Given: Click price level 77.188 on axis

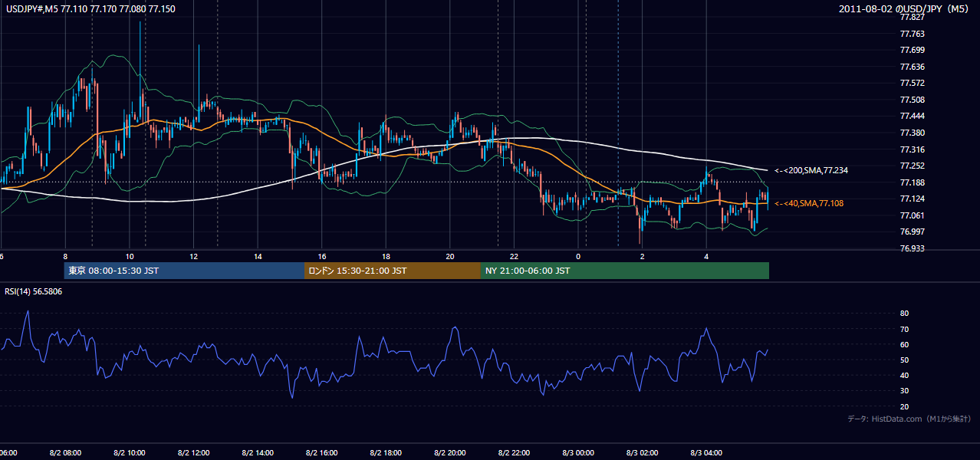Looking at the screenshot, I should pos(914,182).
